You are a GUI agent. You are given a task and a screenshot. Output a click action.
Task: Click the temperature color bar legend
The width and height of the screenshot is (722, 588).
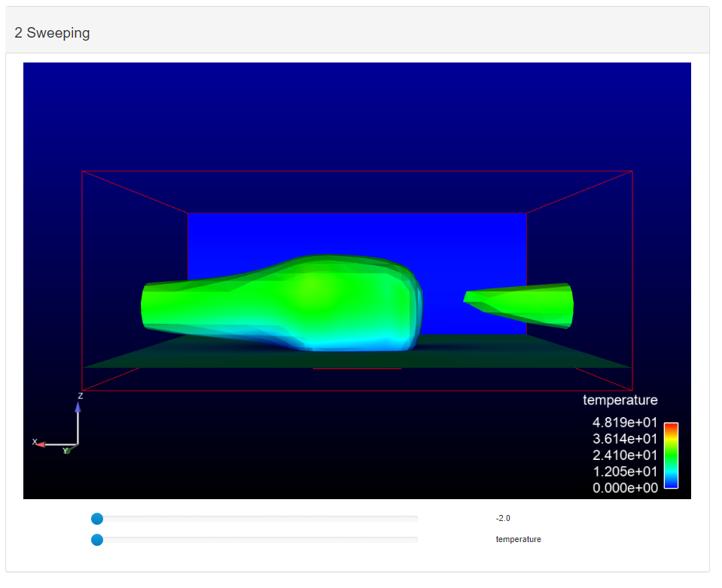pyautogui.click(x=671, y=455)
